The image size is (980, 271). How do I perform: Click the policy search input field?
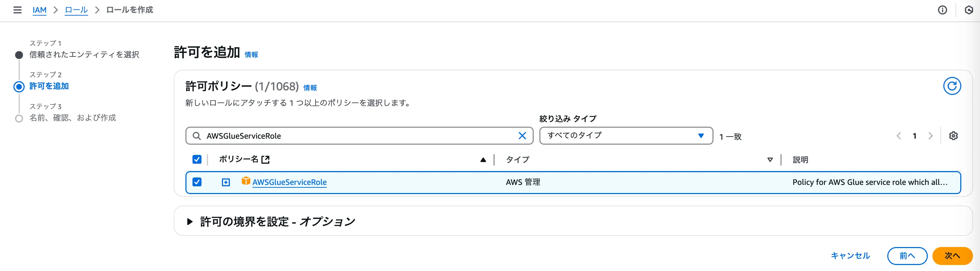tap(357, 136)
